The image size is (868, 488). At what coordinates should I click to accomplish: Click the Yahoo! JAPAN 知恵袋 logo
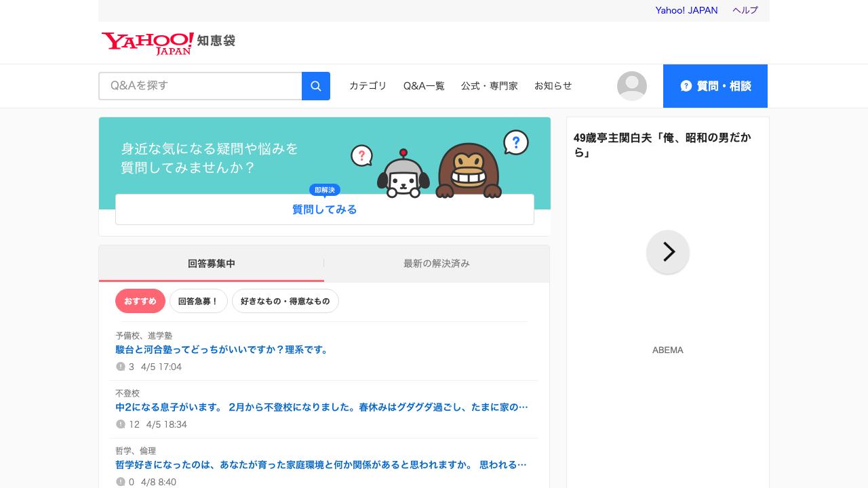pyautogui.click(x=168, y=42)
